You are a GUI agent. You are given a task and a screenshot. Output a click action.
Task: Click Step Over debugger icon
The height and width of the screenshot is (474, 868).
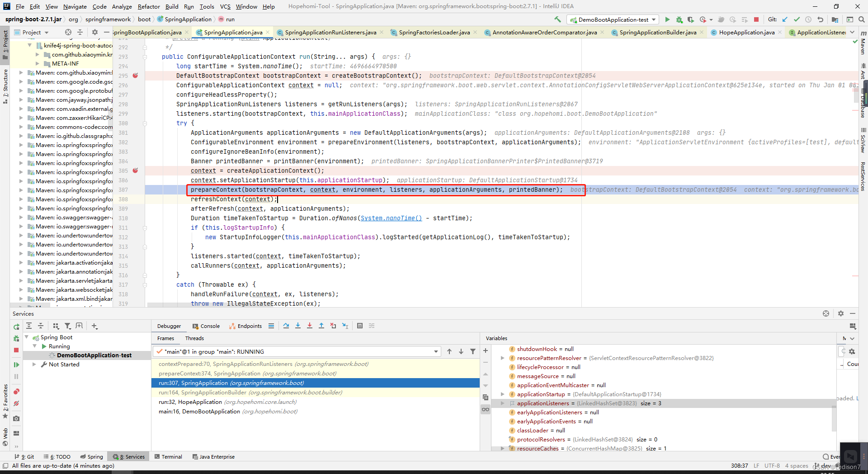[286, 326]
